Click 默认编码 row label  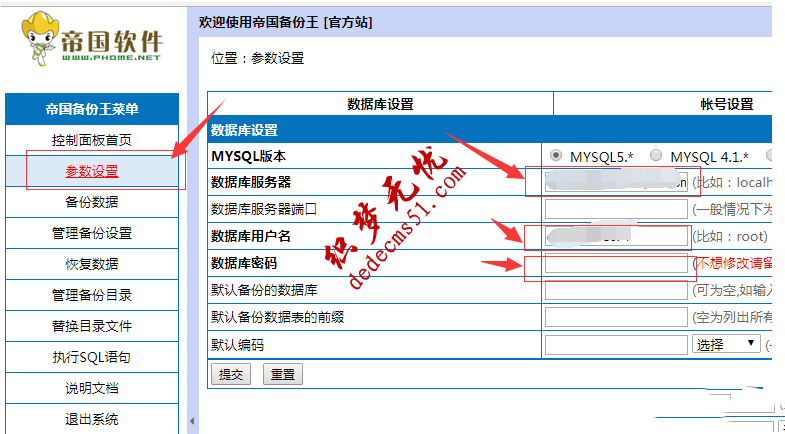pos(237,345)
